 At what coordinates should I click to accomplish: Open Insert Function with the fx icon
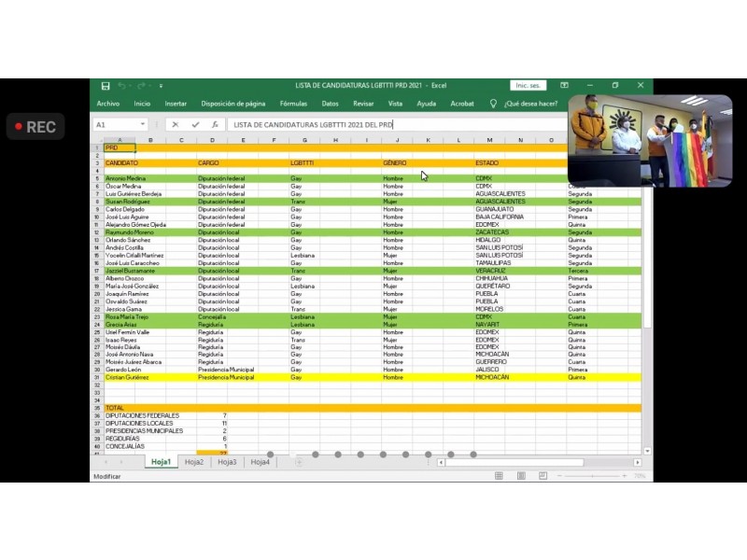[x=216, y=125]
